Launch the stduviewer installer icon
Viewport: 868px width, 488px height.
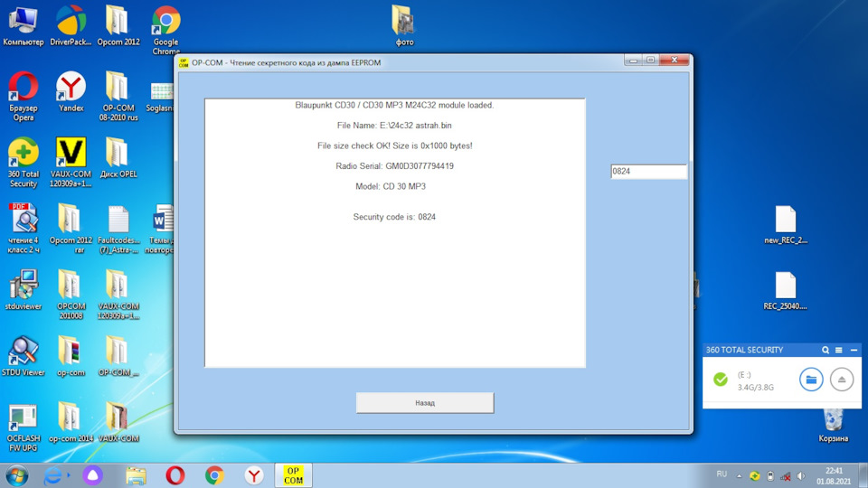point(24,290)
